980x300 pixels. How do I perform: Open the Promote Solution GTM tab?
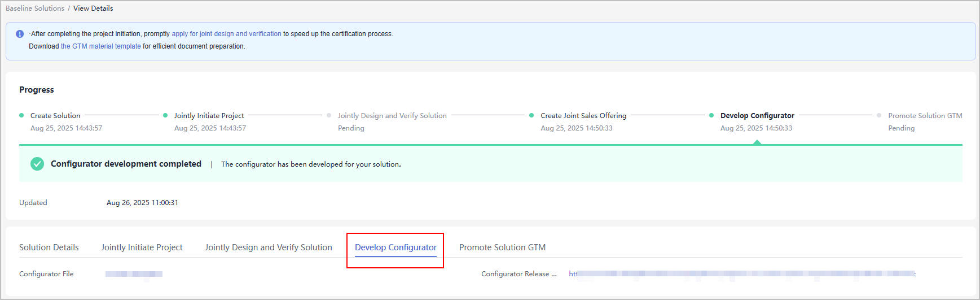(502, 247)
